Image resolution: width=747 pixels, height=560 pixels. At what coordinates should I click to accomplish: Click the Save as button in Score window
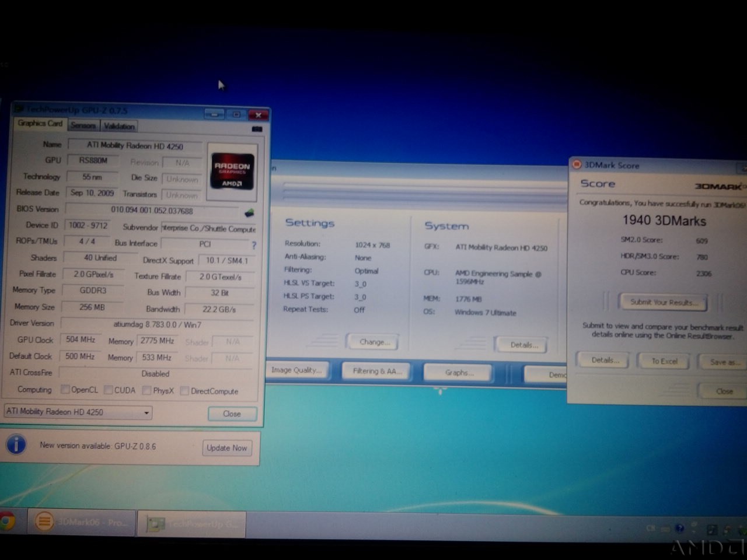(x=723, y=362)
